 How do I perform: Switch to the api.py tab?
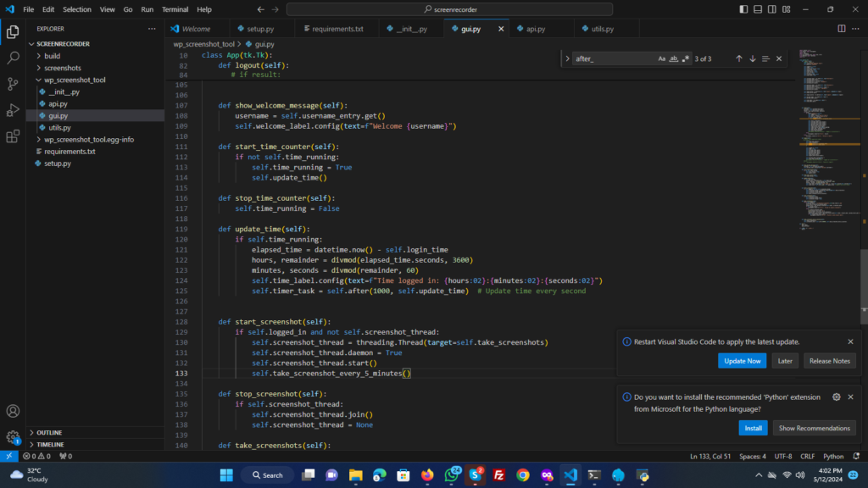click(x=535, y=29)
